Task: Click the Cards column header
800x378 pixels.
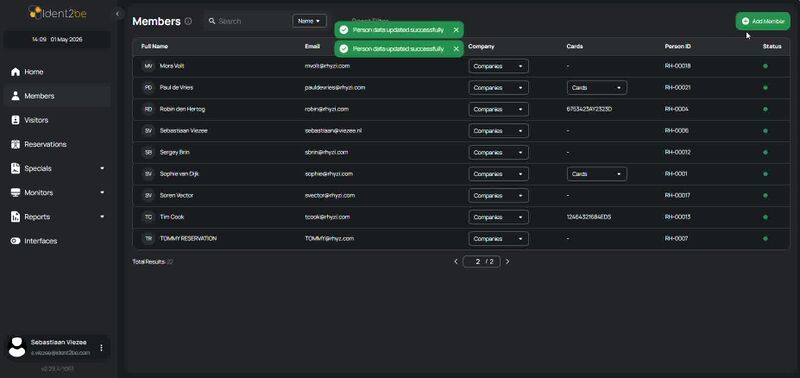Action: pyautogui.click(x=574, y=46)
